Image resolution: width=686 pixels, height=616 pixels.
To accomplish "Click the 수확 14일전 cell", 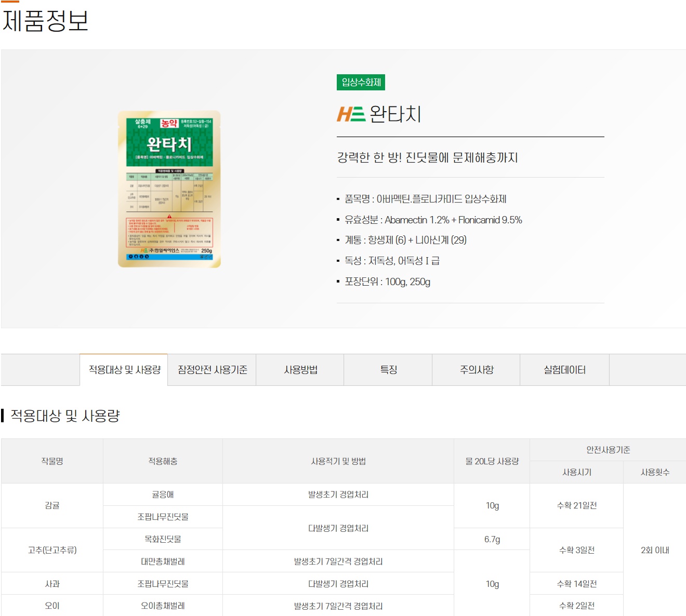I will pos(577,584).
